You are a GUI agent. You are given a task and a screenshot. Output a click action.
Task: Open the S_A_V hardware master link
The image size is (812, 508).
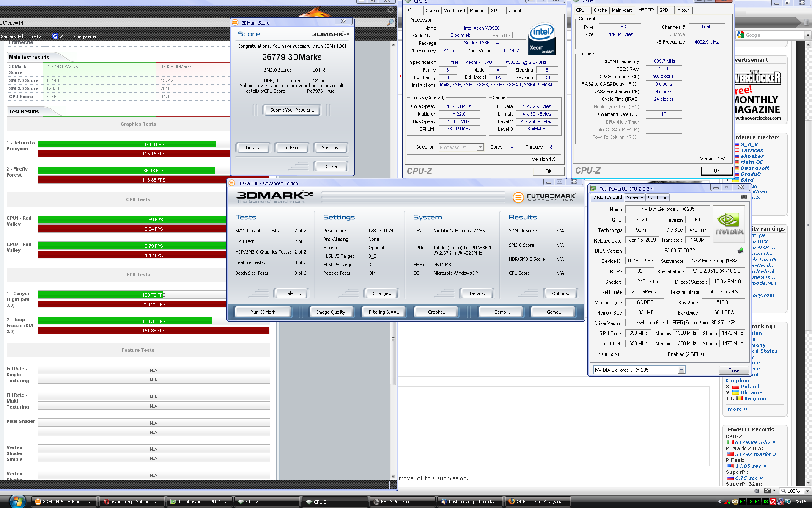click(749, 144)
